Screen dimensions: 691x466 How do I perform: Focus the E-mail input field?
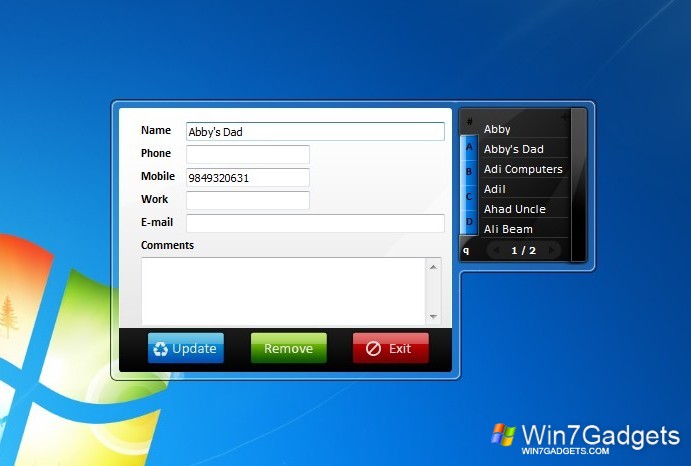(315, 223)
